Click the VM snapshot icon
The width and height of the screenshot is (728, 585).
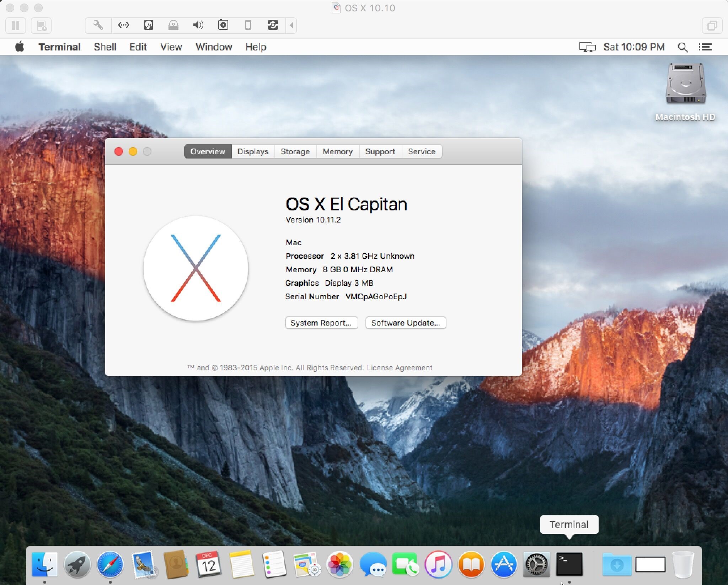(x=41, y=26)
